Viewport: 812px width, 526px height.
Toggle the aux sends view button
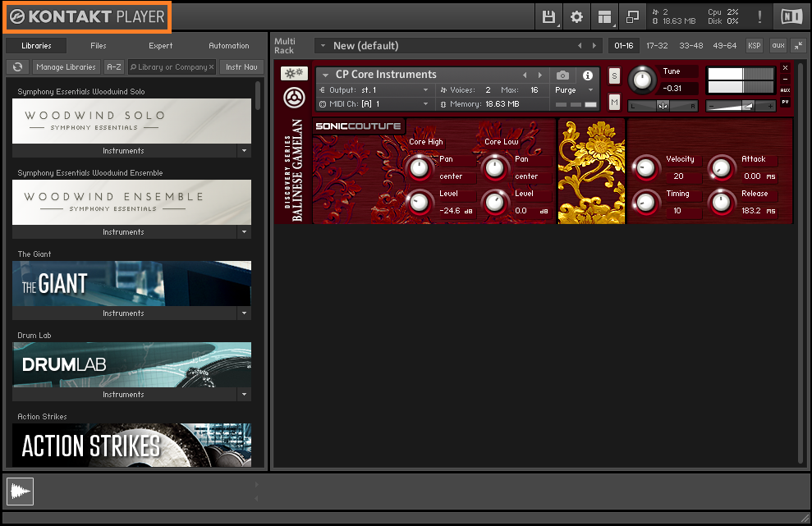coord(778,46)
